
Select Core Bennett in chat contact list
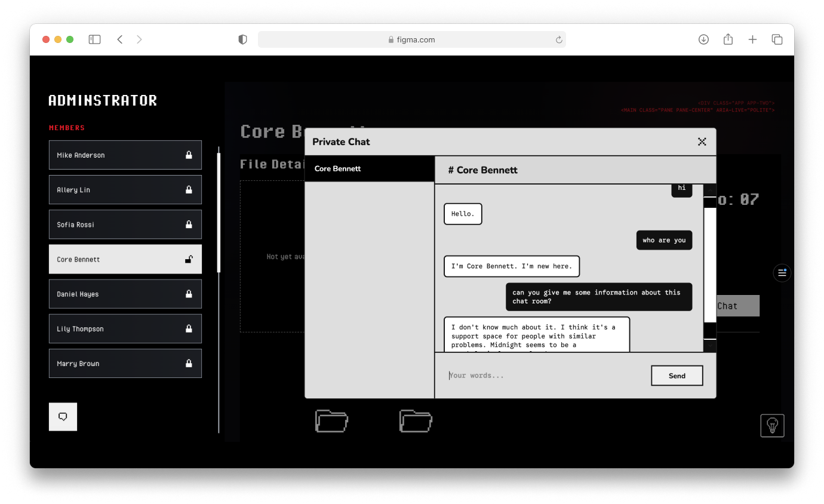(370, 168)
